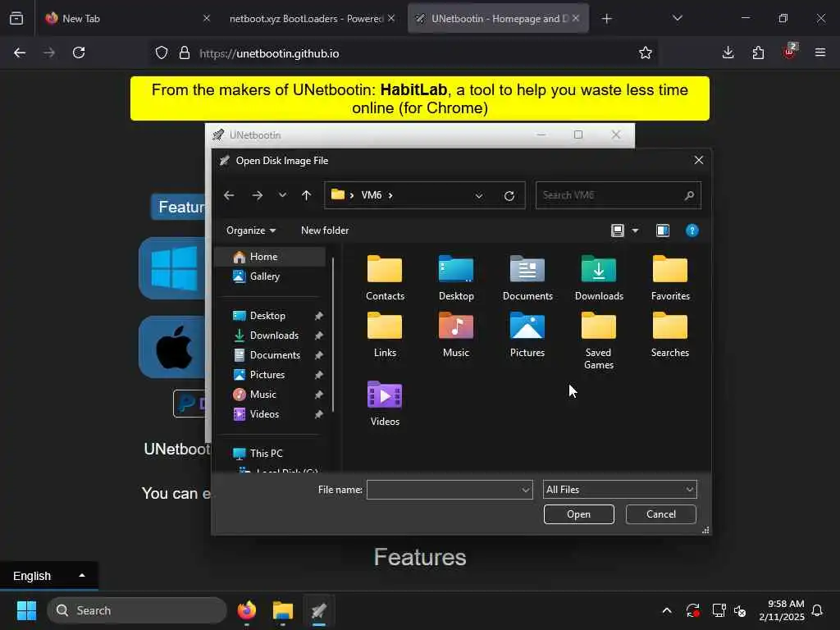
Task: Open a new Firefox tab
Action: click(x=606, y=19)
